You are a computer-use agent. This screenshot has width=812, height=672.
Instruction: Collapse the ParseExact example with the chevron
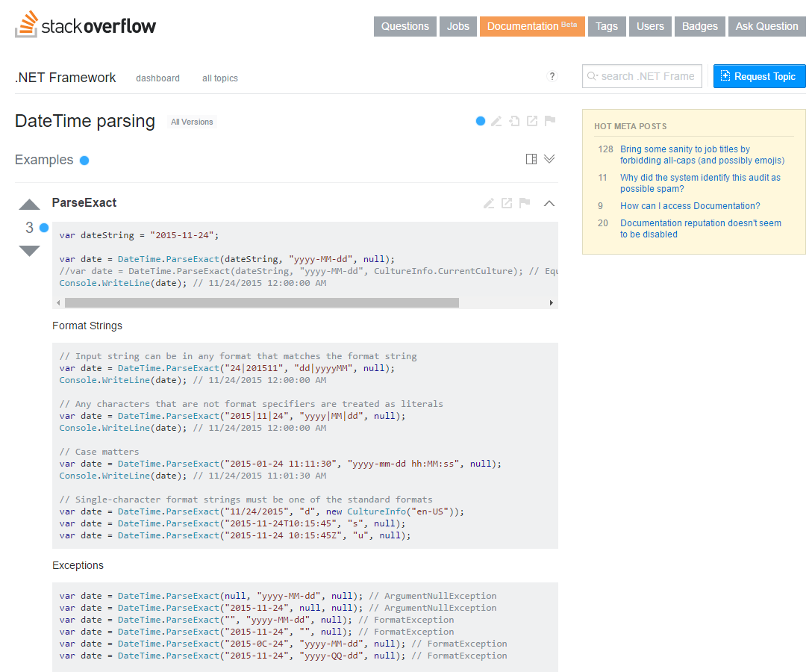point(549,203)
